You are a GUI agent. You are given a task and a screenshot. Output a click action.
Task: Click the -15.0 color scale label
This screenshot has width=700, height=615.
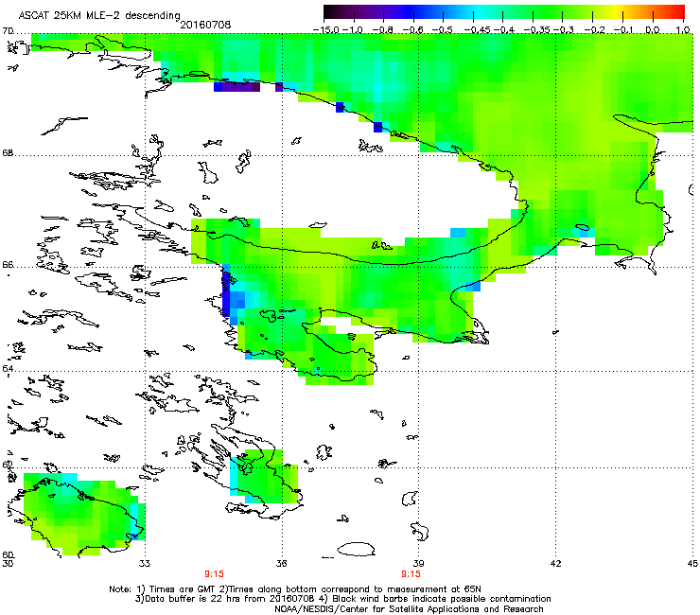tap(326, 30)
